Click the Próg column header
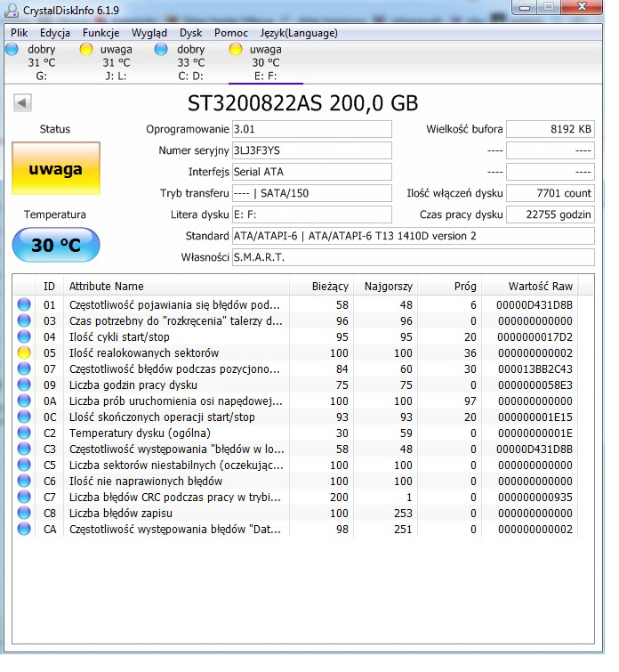The width and height of the screenshot is (619, 672). click(x=450, y=286)
